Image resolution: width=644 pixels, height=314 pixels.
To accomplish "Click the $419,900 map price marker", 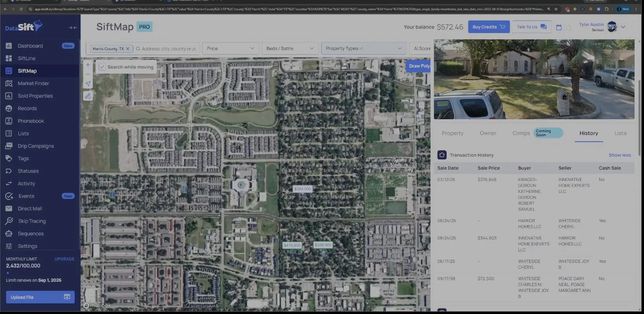I will point(292,245).
